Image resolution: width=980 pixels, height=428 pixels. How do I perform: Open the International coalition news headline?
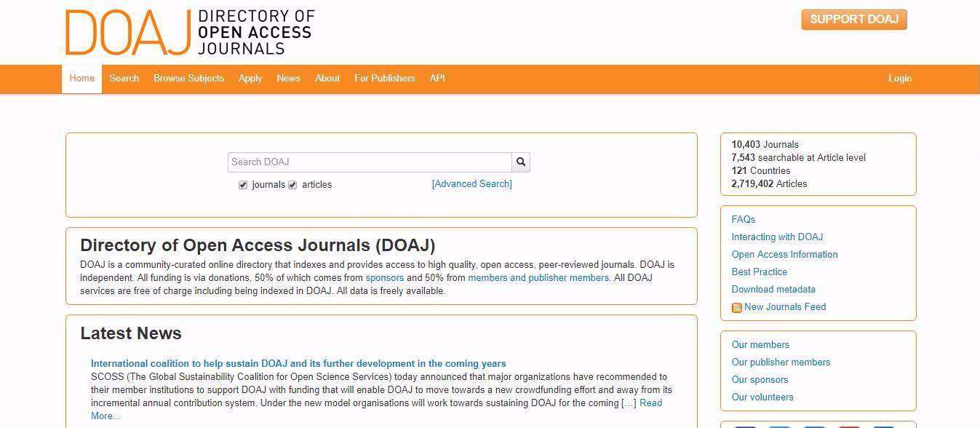(298, 364)
